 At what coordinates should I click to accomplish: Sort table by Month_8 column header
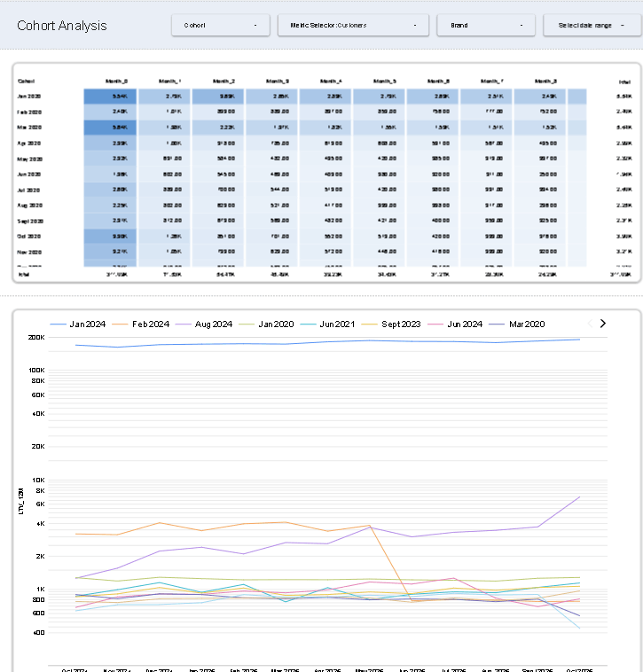(545, 81)
